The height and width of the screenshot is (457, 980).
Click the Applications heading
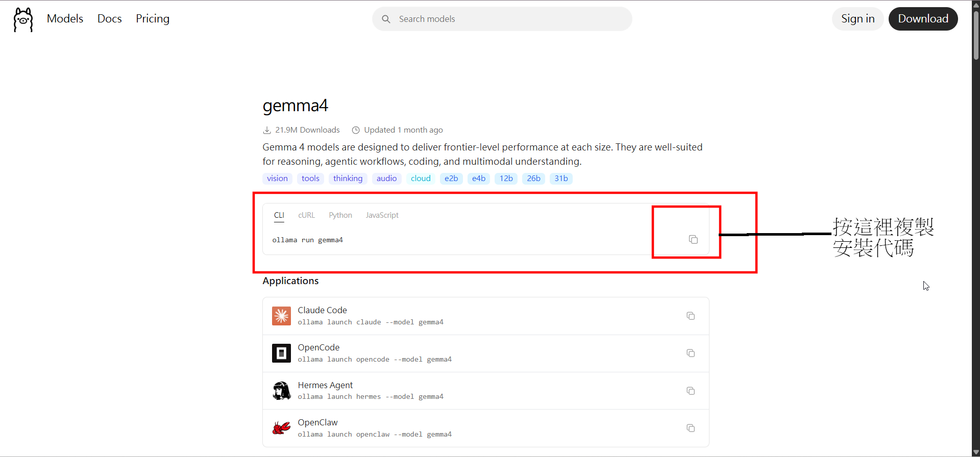tap(290, 281)
